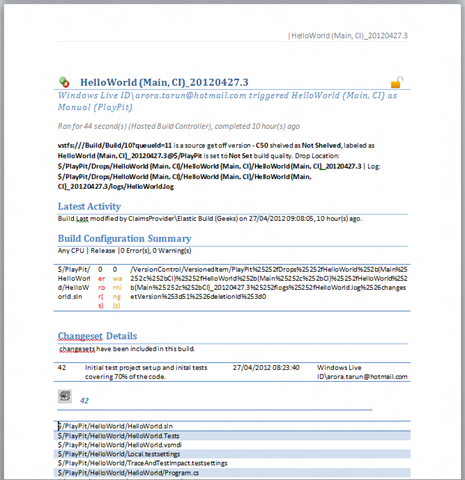Click the vstfs:///Build/Build/10?queueId=11 link text
This screenshot has width=465, height=480.
pyautogui.click(x=115, y=145)
